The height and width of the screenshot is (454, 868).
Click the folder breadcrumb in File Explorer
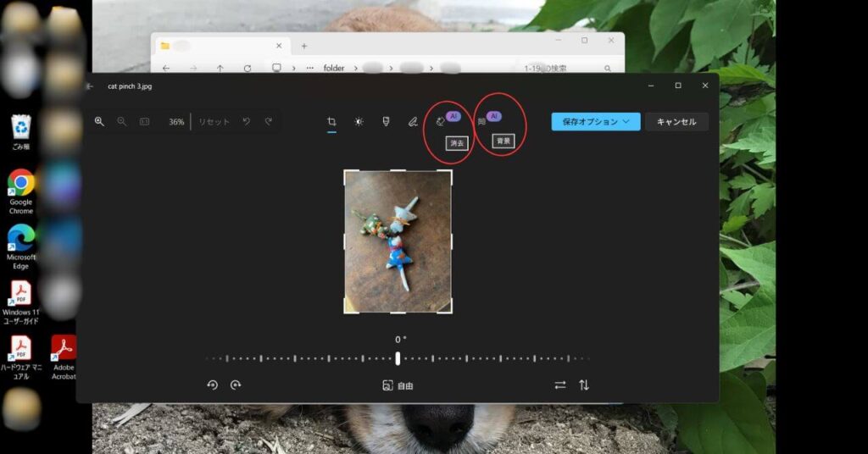point(334,68)
